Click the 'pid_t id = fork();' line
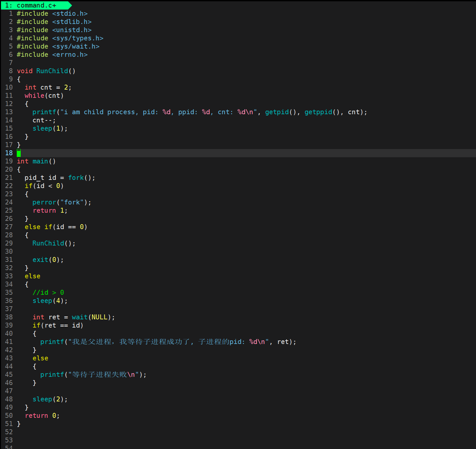 point(60,178)
